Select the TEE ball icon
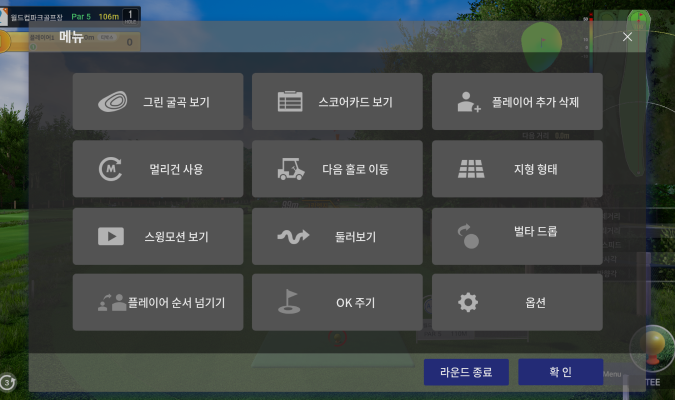Image resolution: width=675 pixels, height=400 pixels. (653, 348)
